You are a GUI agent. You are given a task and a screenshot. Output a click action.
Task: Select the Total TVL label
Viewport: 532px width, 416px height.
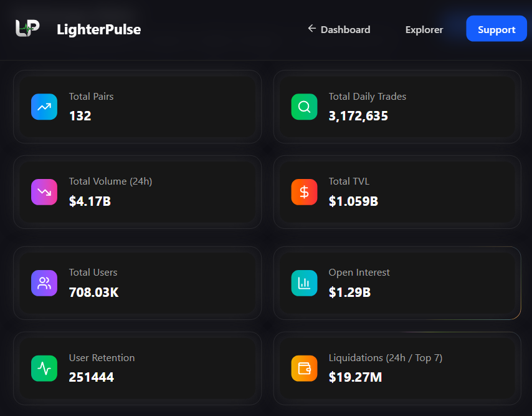click(x=349, y=181)
